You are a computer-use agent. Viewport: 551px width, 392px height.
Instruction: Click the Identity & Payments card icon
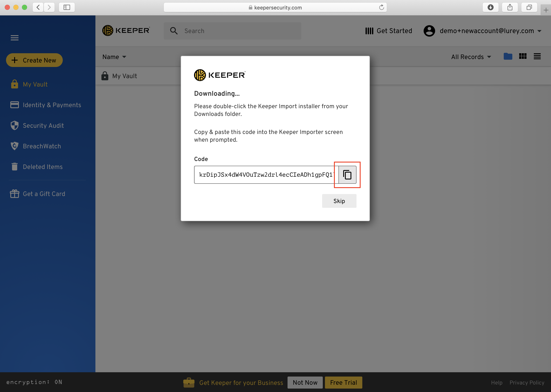(14, 105)
